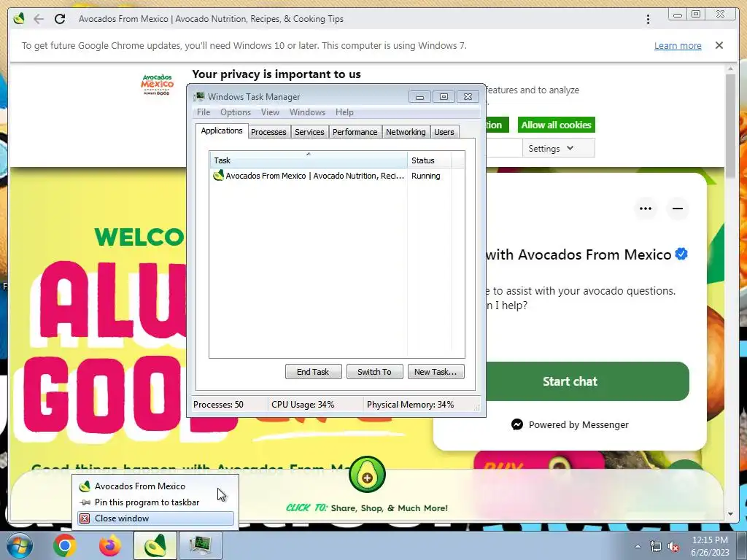
Task: Choose Close window in jump list
Action: pyautogui.click(x=155, y=518)
